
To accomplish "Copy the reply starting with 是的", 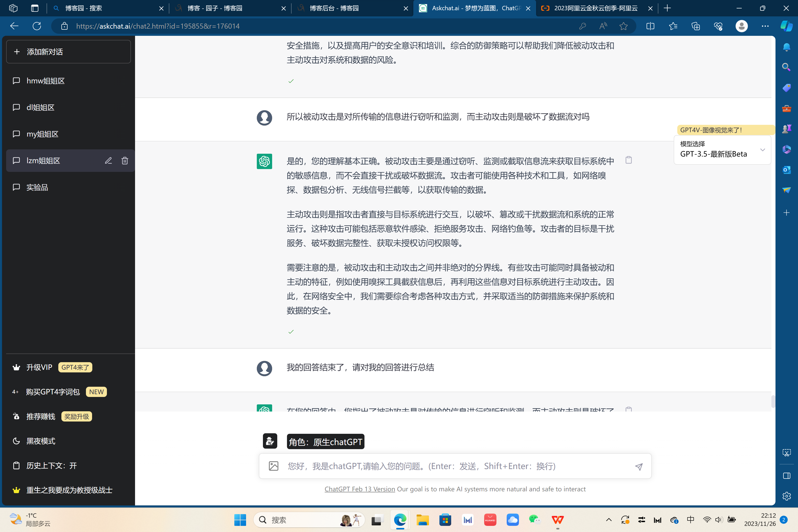I will pos(628,160).
